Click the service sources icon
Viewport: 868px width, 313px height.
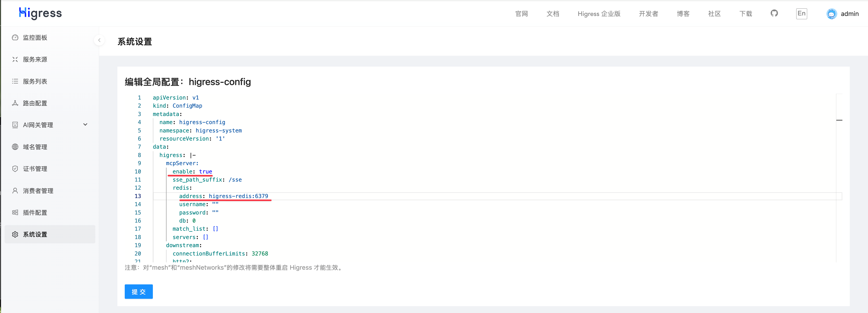[x=15, y=60]
